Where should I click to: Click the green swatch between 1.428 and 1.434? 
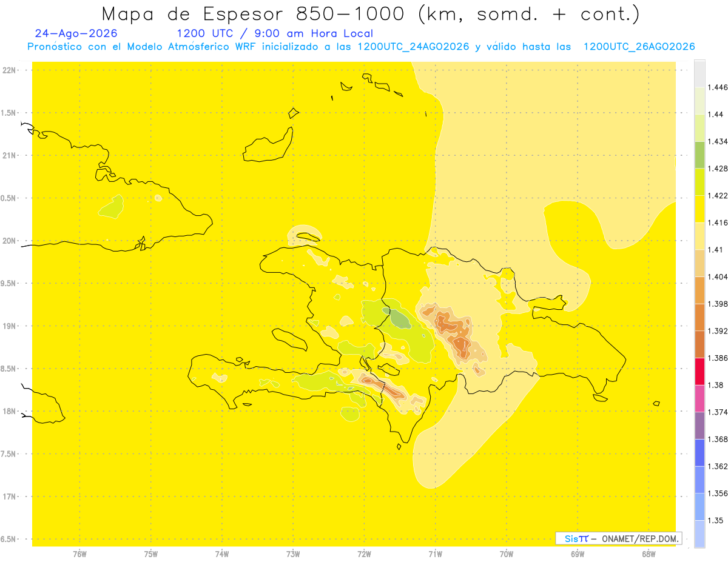[699, 155]
